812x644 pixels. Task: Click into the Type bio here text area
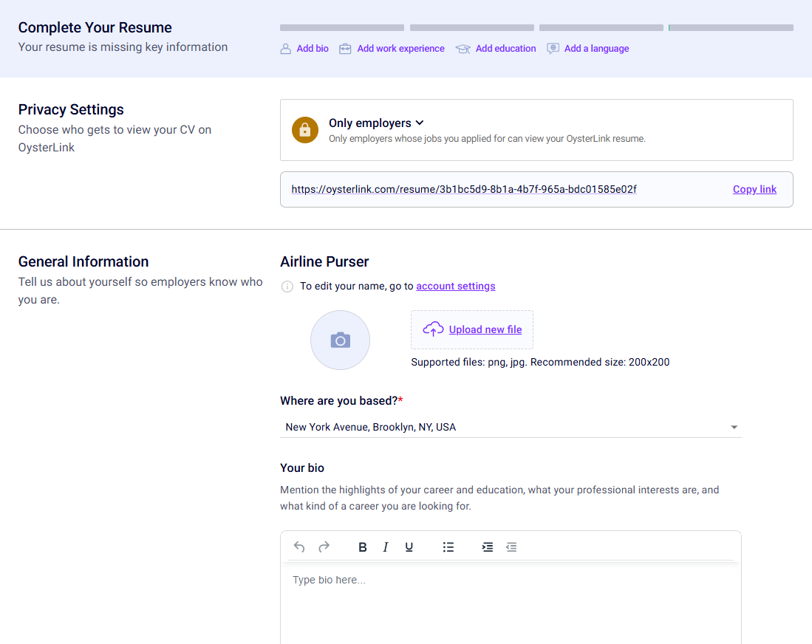point(511,603)
